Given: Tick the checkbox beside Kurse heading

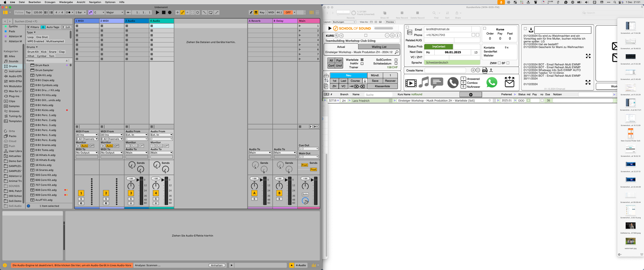Looking at the screenshot, I should tap(484, 28).
